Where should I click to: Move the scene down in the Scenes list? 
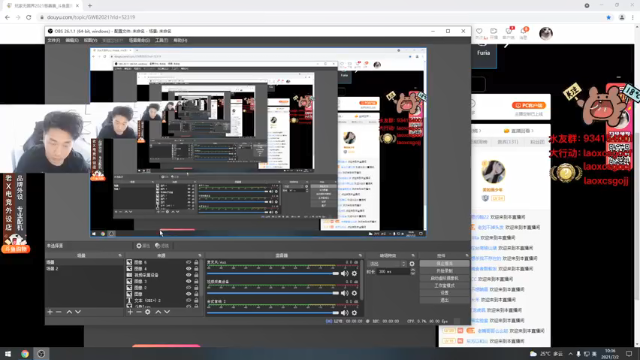(x=78, y=312)
